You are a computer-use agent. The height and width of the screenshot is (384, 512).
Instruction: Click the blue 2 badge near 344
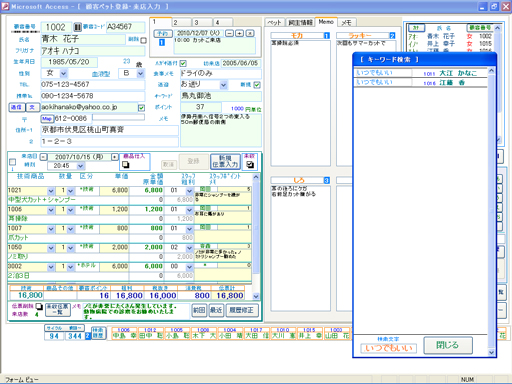(x=87, y=336)
